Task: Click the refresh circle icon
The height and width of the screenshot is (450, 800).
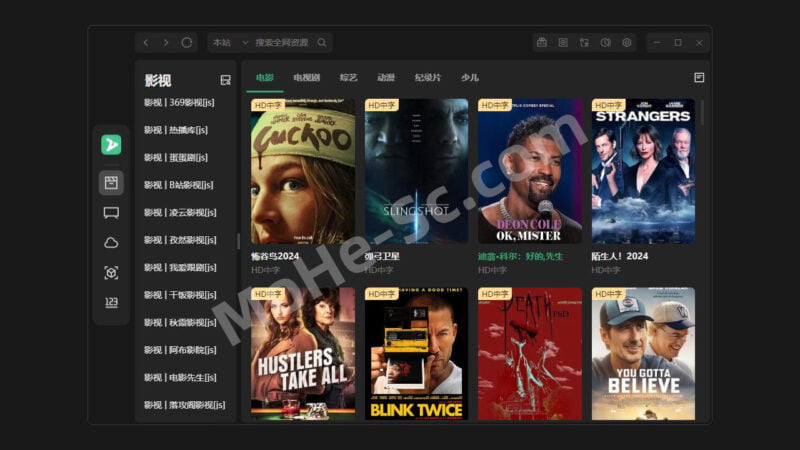Action: 187,43
